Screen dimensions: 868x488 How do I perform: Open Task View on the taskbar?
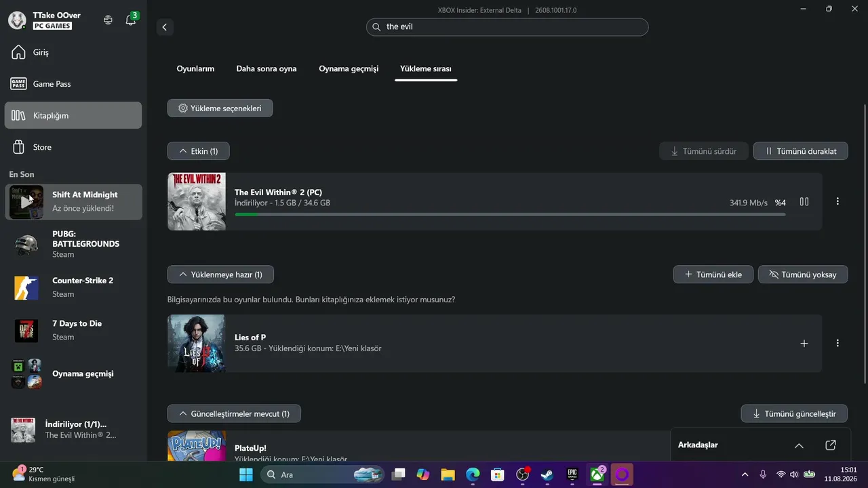[x=399, y=474]
